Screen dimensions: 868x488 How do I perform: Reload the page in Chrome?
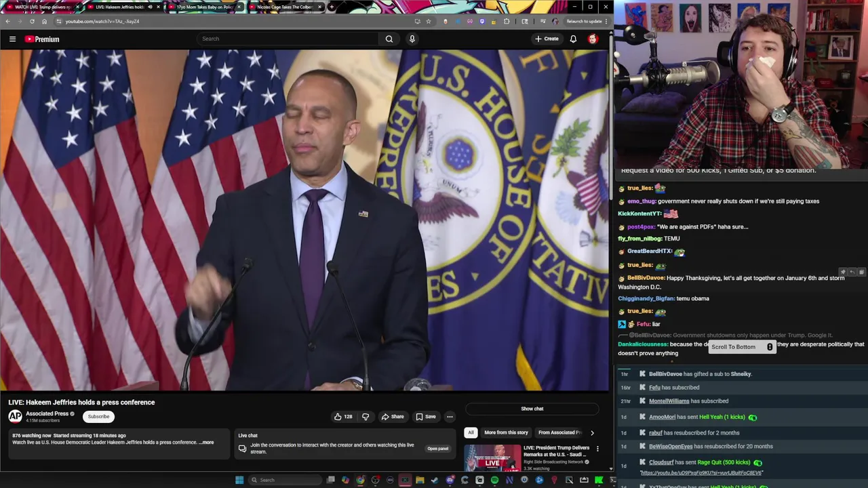32,21
